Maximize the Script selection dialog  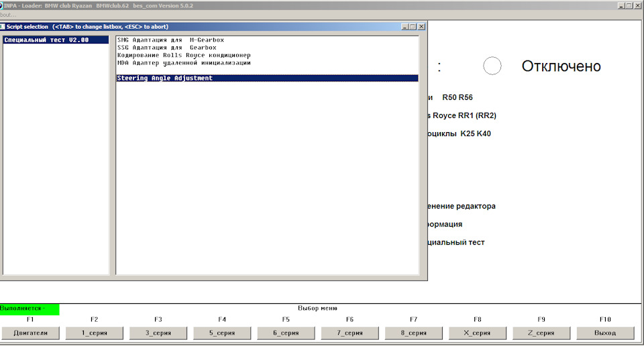tap(413, 27)
